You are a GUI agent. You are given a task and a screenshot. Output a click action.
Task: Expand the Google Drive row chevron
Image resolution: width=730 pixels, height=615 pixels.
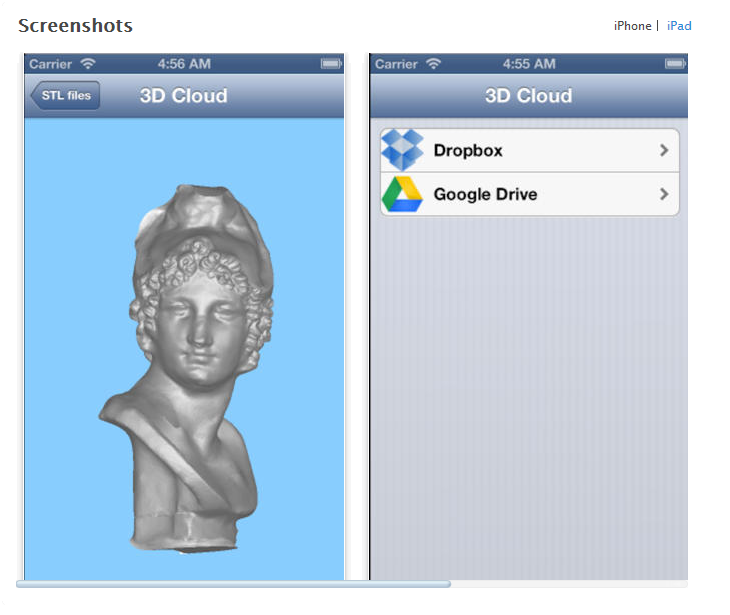coord(664,194)
